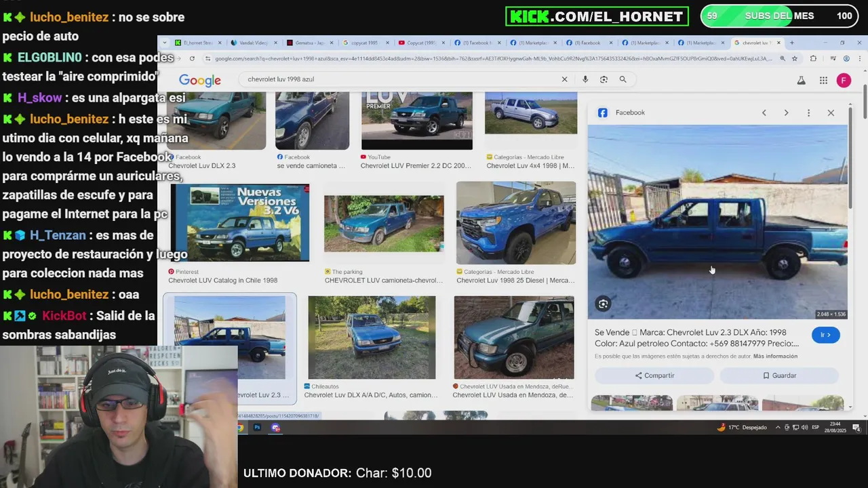Open the large blue pickup preview image

click(x=717, y=222)
